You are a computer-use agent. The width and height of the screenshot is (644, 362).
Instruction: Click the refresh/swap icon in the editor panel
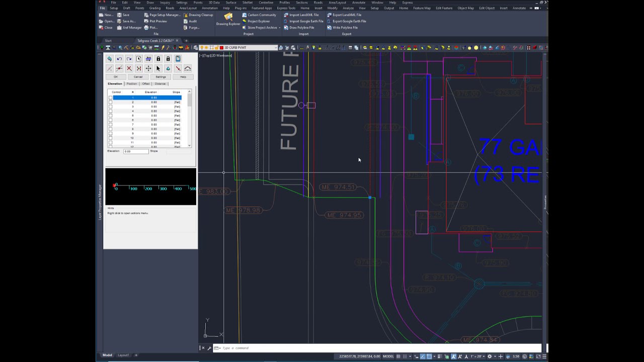click(110, 59)
